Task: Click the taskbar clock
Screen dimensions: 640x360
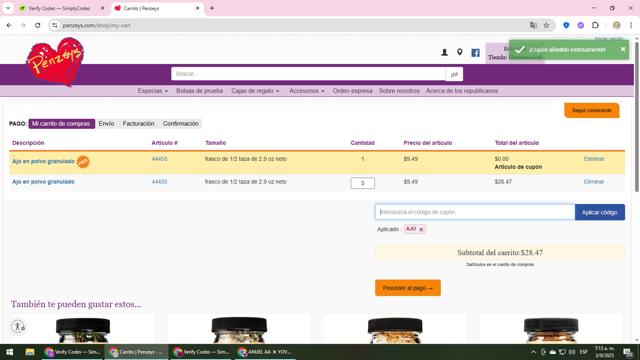Action: 604,352
